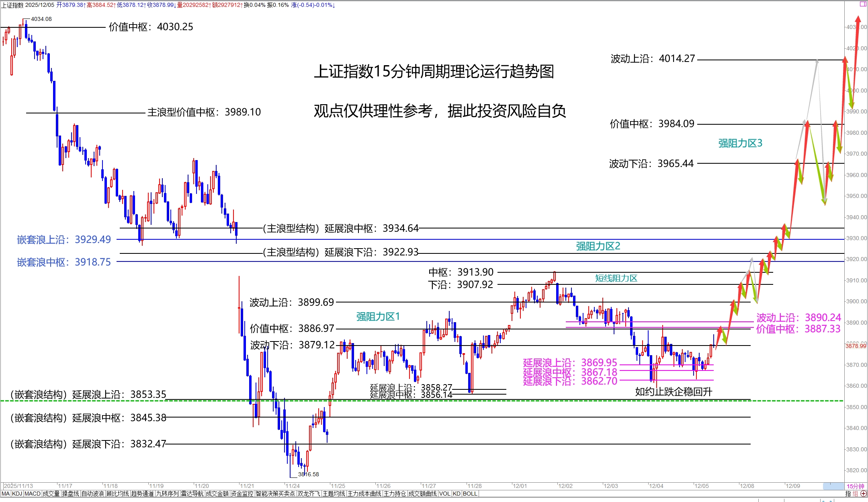Viewport: 868px width, 502px height.
Task: Select the 趋势通道 indicator tab
Action: pos(142,494)
